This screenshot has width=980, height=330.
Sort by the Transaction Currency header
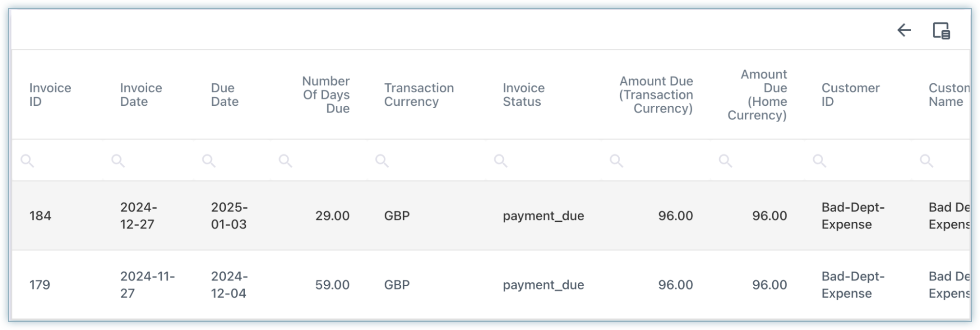pos(419,95)
